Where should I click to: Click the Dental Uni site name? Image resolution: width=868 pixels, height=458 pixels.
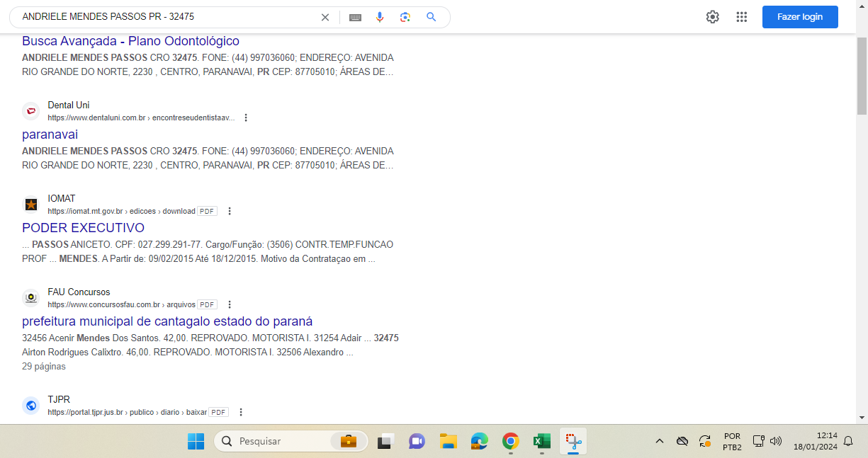point(69,105)
